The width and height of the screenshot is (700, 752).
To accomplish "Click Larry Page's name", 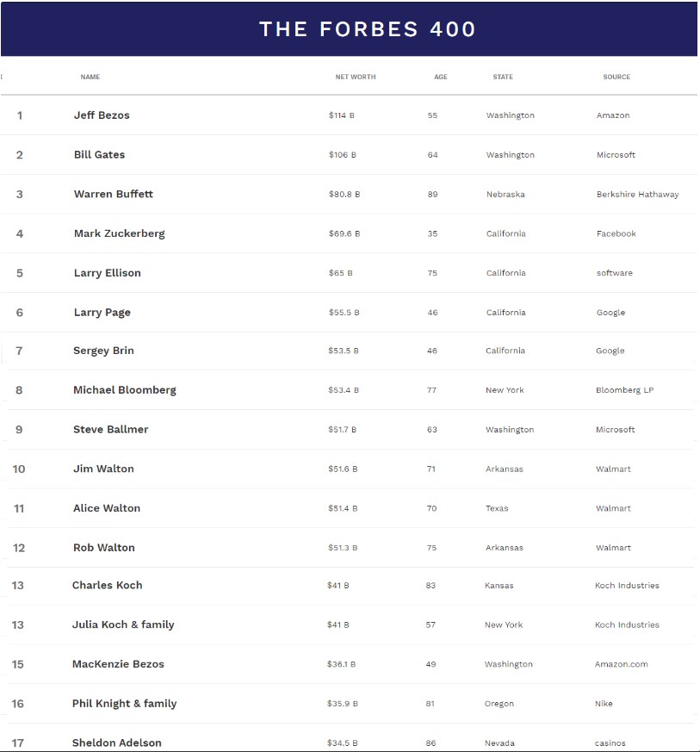I will [102, 313].
